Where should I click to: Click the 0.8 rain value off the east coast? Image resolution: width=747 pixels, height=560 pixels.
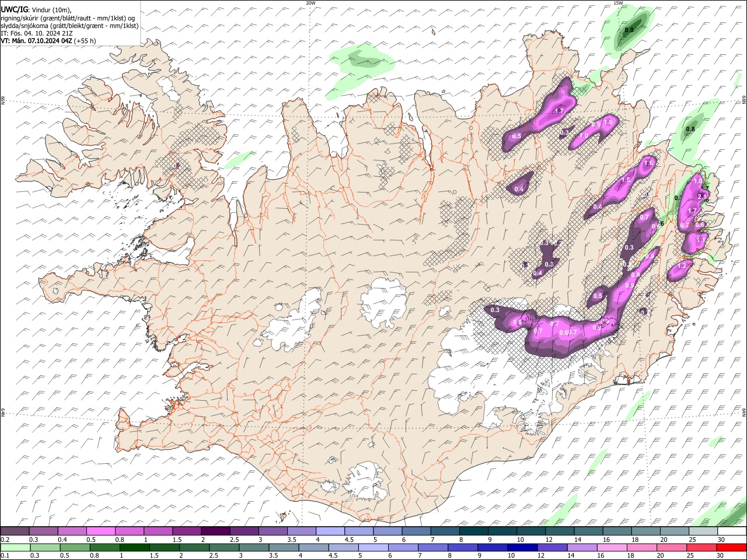pos(690,129)
